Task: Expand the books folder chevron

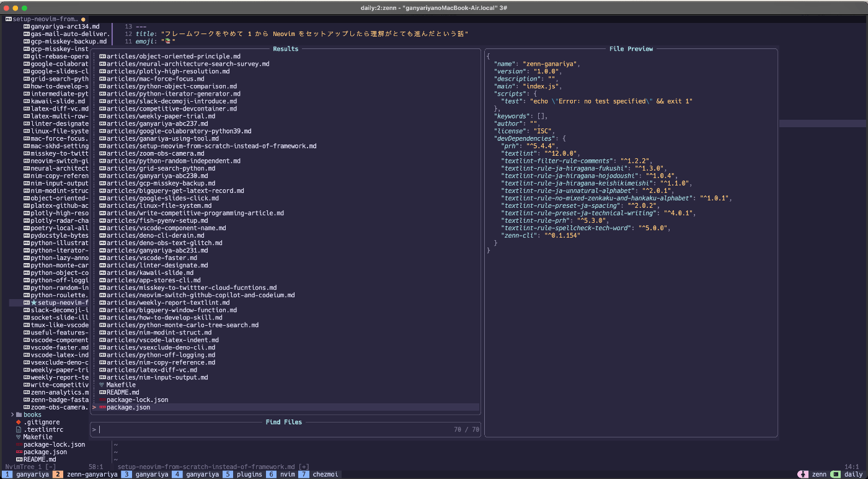Action: [x=12, y=414]
